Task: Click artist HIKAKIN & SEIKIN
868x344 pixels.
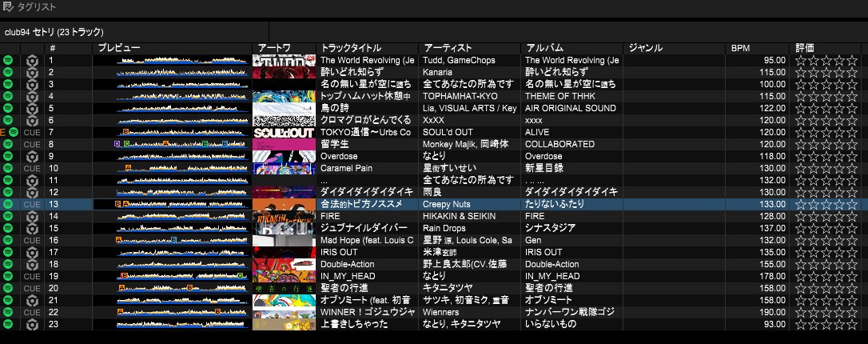Action: (460, 216)
